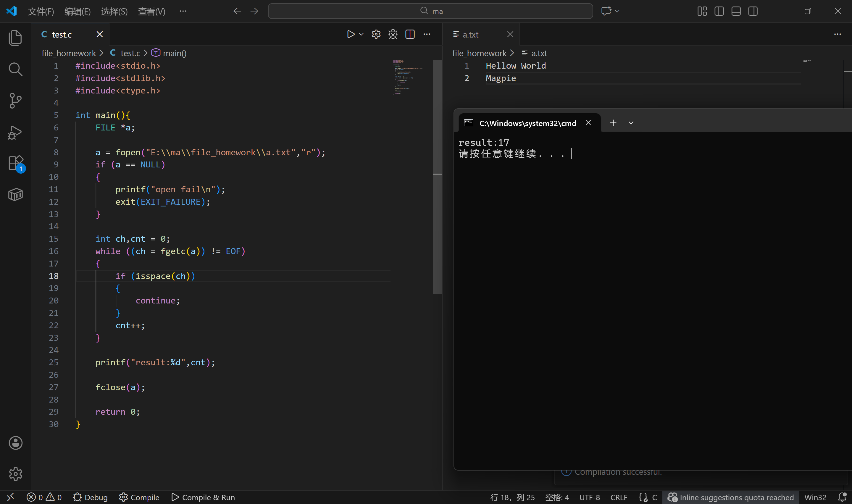This screenshot has width=852, height=504.
Task: Click Compile & Run in status bar
Action: click(x=203, y=497)
